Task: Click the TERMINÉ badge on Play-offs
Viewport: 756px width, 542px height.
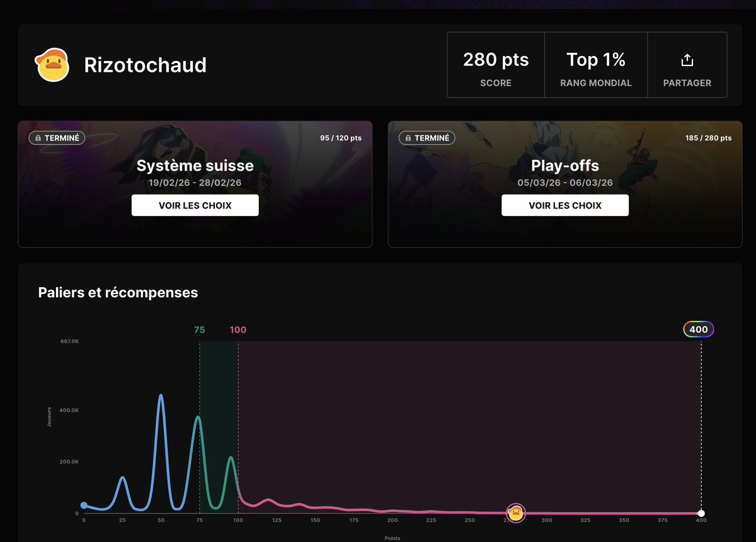Action: coord(427,138)
